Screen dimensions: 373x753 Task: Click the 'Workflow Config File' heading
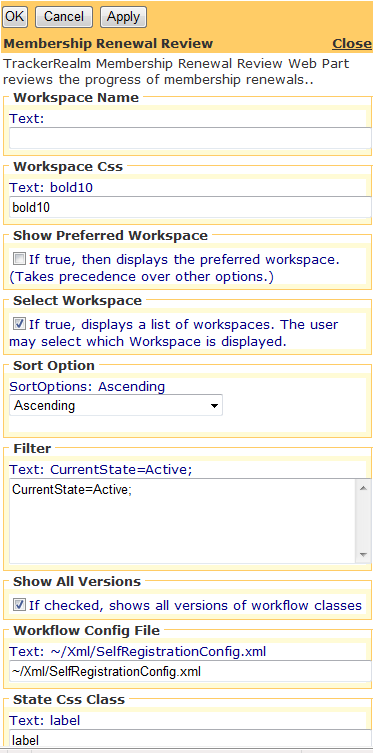pyautogui.click(x=86, y=630)
